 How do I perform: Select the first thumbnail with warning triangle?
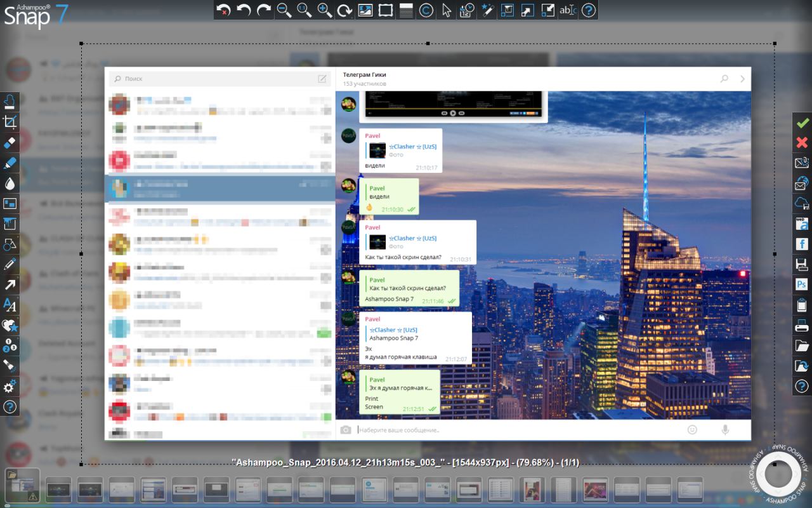pyautogui.click(x=23, y=486)
